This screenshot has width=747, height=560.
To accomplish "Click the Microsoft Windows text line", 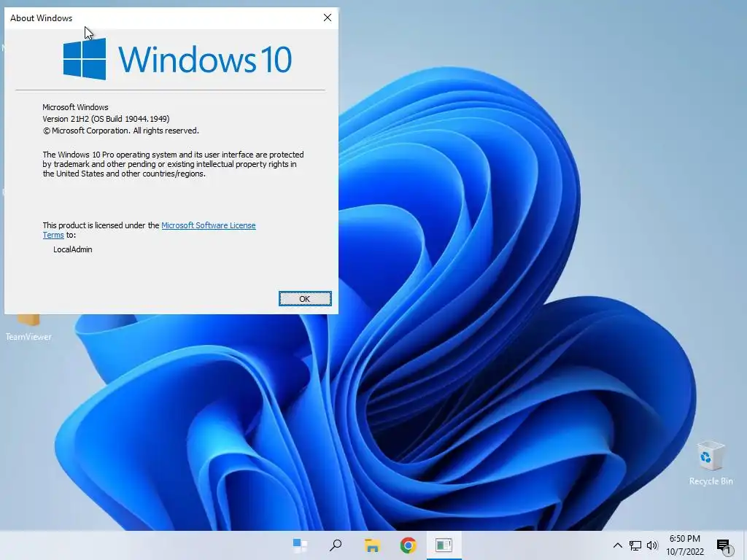I will (75, 107).
